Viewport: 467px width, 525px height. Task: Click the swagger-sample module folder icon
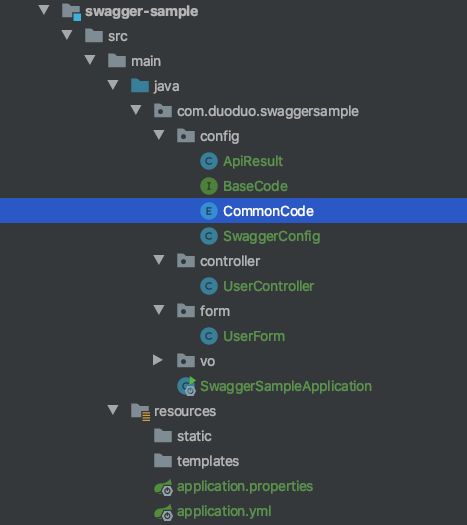pyautogui.click(x=71, y=12)
